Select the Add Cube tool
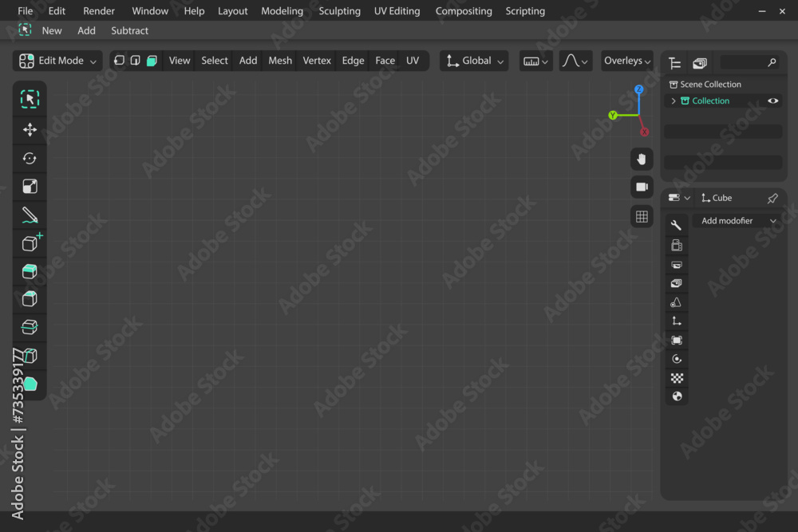The width and height of the screenshot is (798, 532). point(32,242)
